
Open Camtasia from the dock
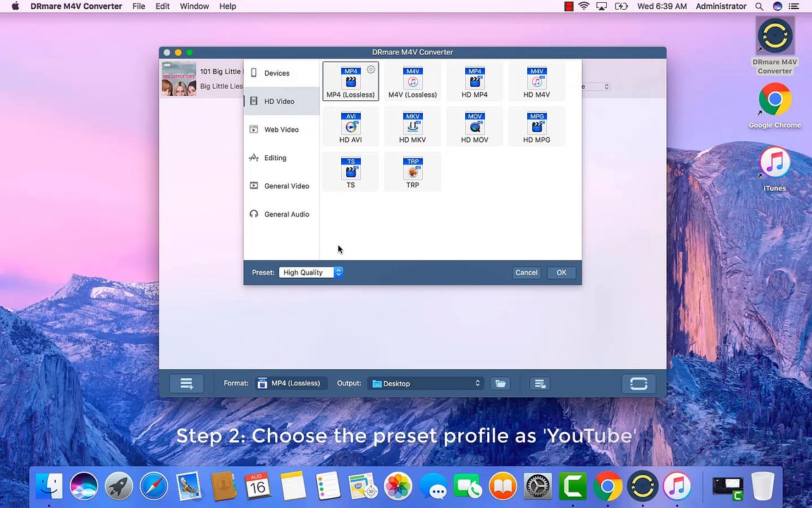tap(573, 486)
